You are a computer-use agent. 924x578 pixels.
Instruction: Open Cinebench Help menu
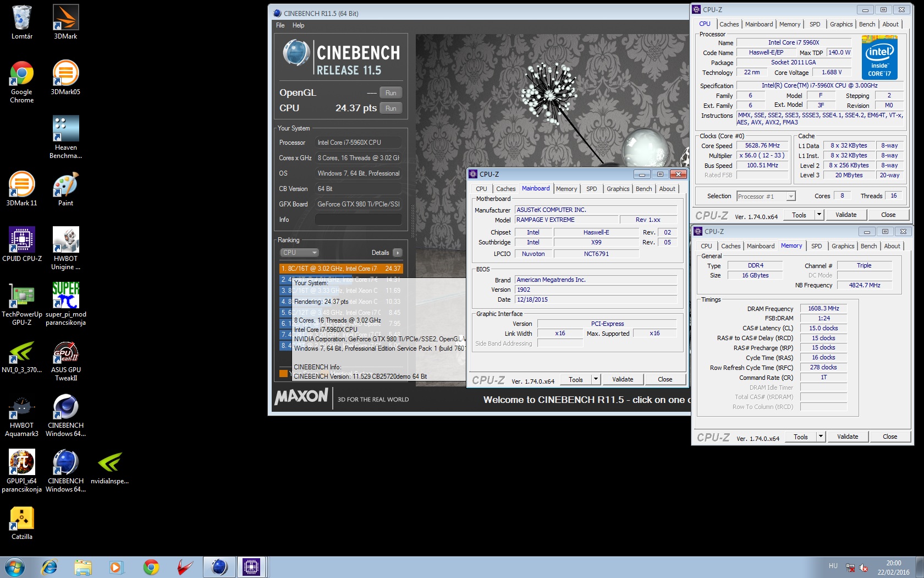click(298, 25)
